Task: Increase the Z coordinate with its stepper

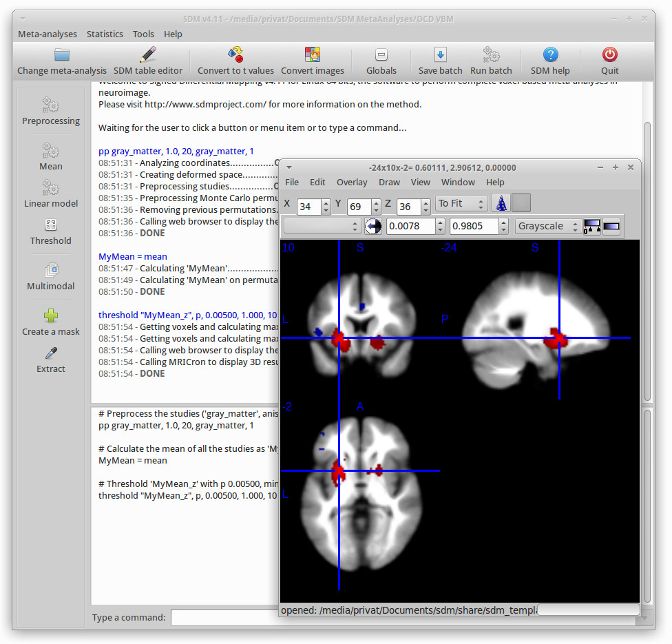Action: pyautogui.click(x=426, y=200)
